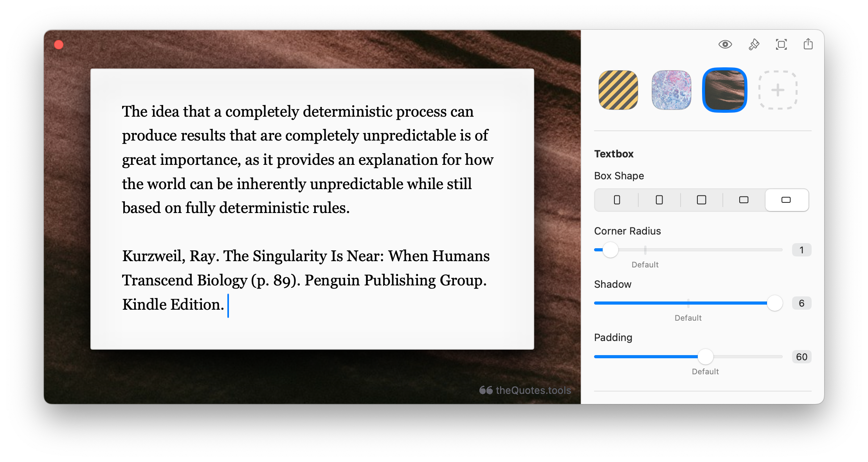Choose the widest box shape
The width and height of the screenshot is (868, 462).
coord(786,200)
